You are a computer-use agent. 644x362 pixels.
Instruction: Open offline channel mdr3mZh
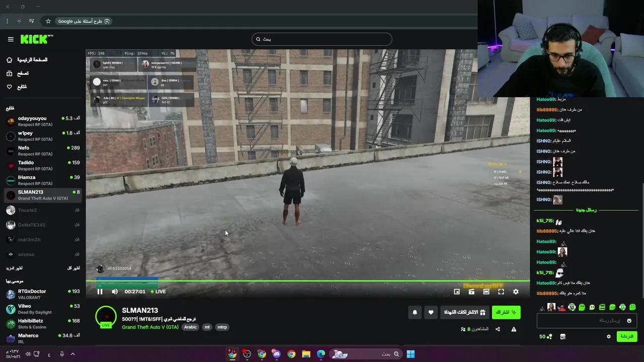click(x=43, y=240)
